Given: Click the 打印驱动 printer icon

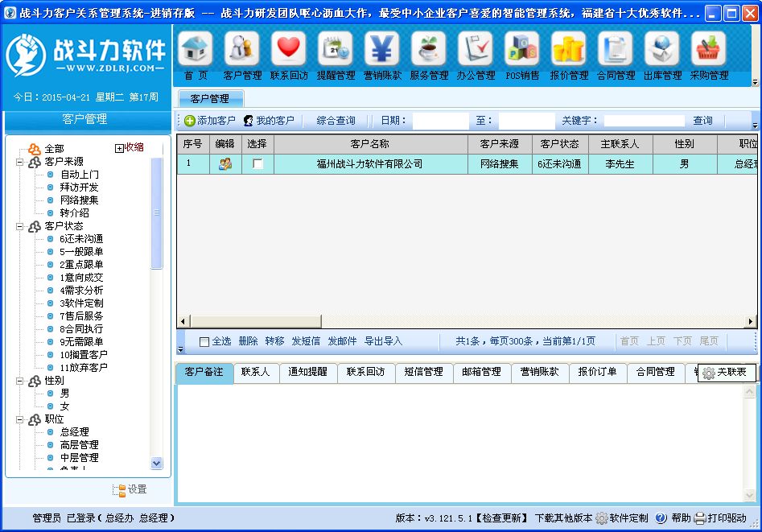Looking at the screenshot, I should 700,518.
